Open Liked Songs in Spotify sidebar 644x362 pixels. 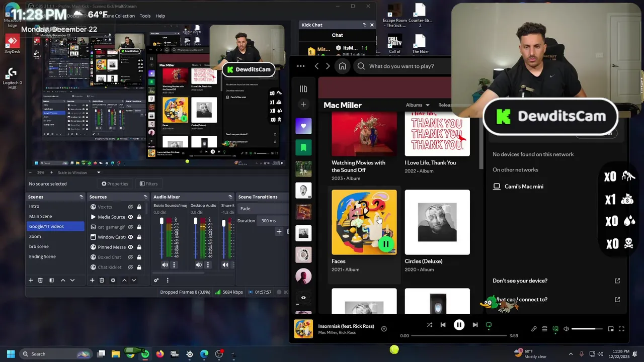pos(303,126)
